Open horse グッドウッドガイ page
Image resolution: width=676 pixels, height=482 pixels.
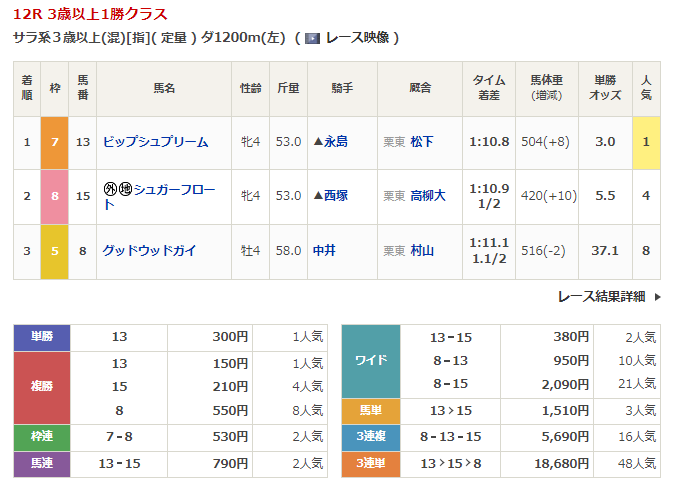149,250
